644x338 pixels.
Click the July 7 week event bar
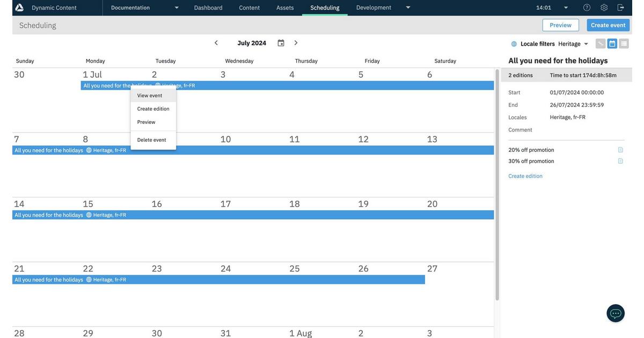253,150
